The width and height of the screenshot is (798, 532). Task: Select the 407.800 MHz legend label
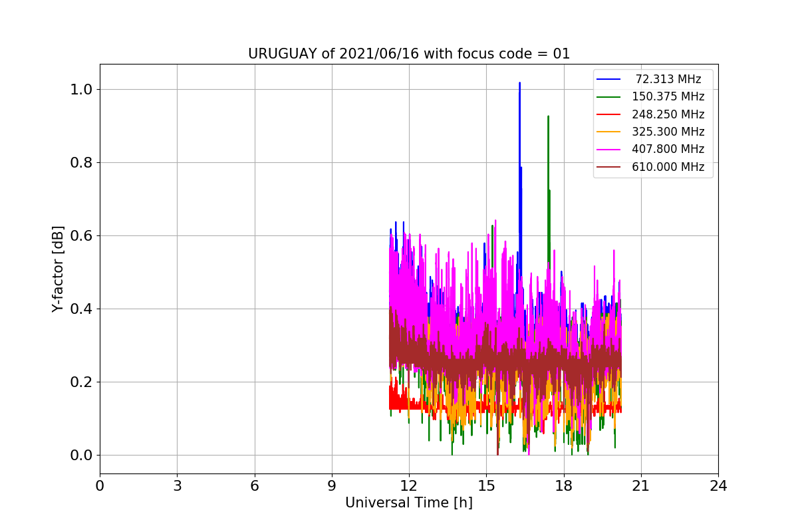coord(668,149)
